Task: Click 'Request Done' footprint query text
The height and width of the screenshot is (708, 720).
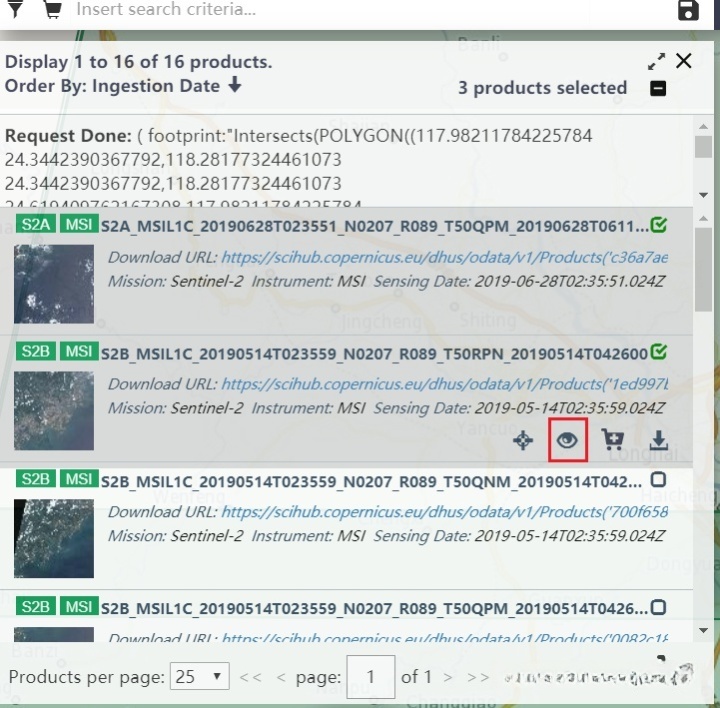Action: pyautogui.click(x=298, y=160)
